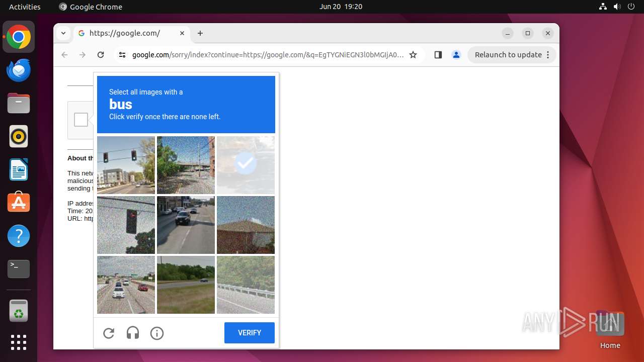Viewport: 644px width, 362px height.
Task: Open volume icon in system tray
Action: pyautogui.click(x=617, y=7)
